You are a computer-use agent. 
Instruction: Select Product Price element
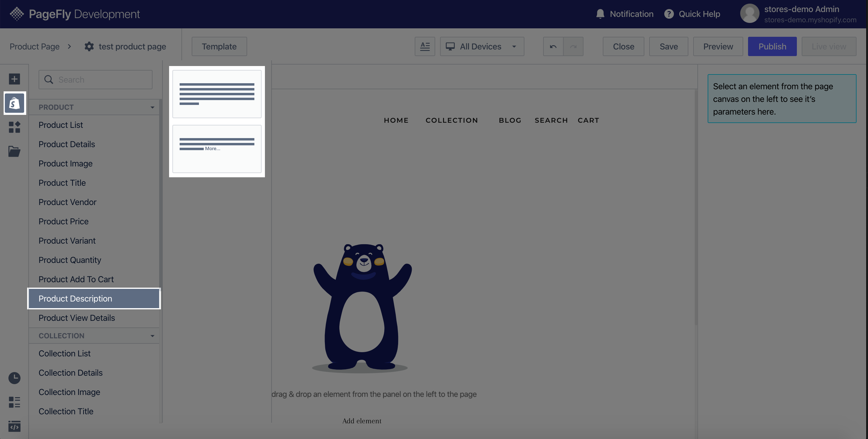pos(94,222)
